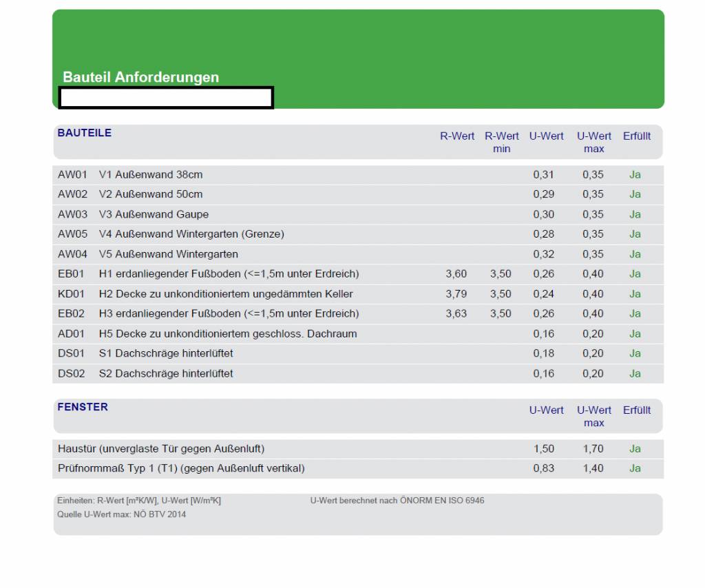Image resolution: width=705 pixels, height=588 pixels.
Task: Click 'Einheiten: R-Wert [m²K/W], U-Wert [W/m²K]' footnote
Action: [139, 501]
